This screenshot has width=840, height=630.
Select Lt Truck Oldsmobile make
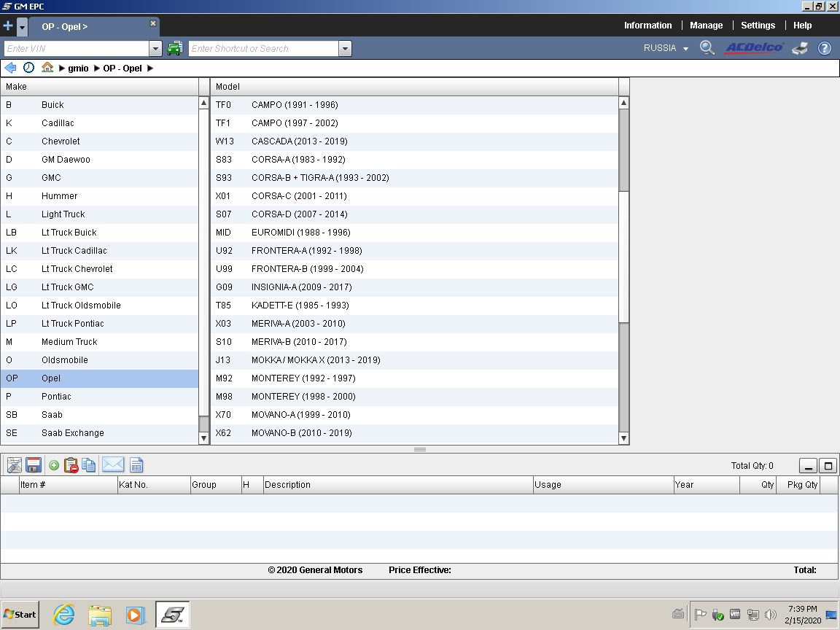(x=99, y=306)
